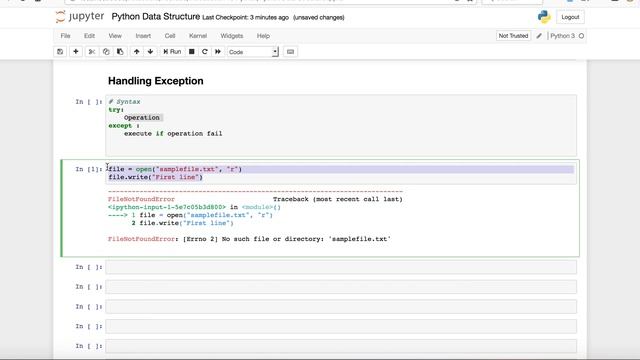Click the third empty code cell
Image resolution: width=640 pixels, height=360 pixels.
click(341, 307)
